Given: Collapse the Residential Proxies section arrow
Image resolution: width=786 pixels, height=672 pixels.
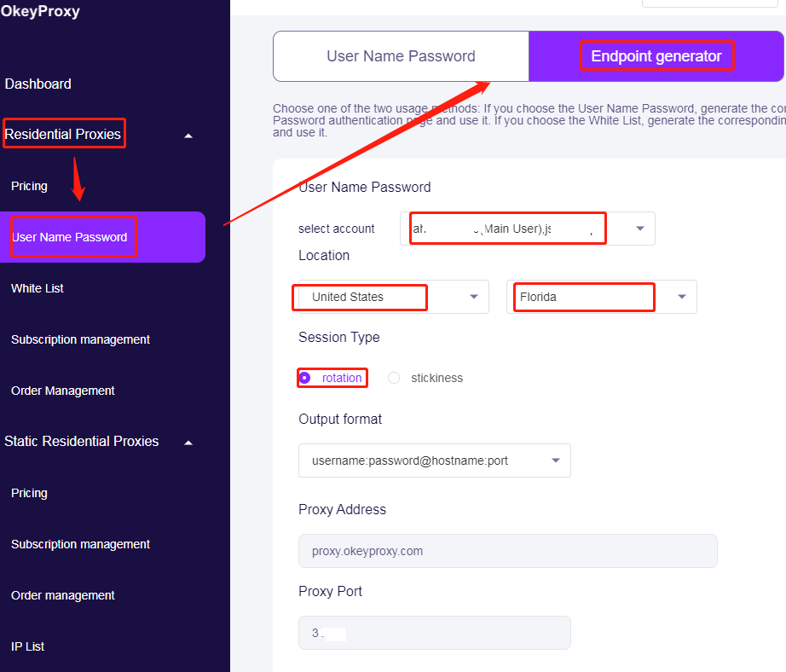Looking at the screenshot, I should click(x=188, y=136).
